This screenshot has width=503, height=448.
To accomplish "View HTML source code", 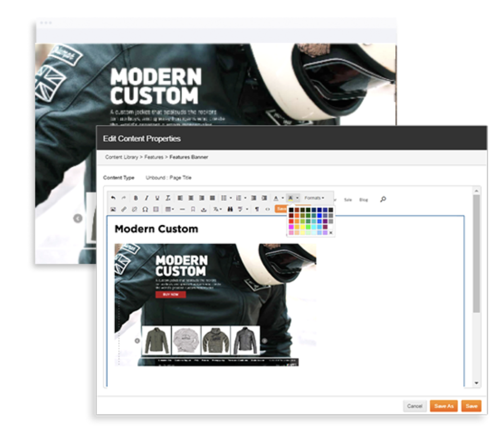I will (268, 209).
